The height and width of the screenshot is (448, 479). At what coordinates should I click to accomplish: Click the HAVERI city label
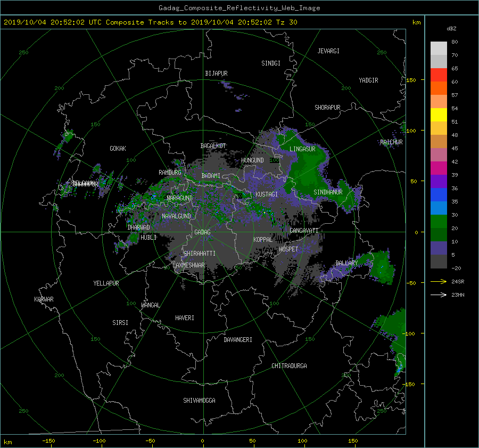185,318
